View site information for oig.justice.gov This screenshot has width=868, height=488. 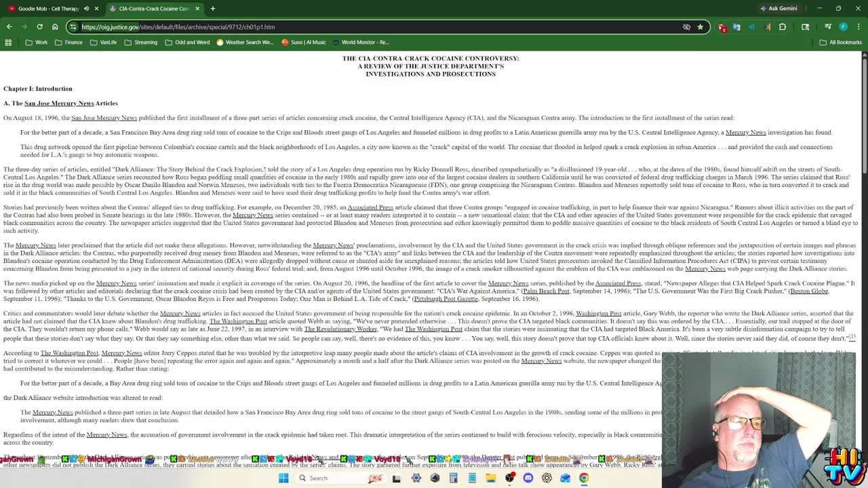(x=73, y=27)
